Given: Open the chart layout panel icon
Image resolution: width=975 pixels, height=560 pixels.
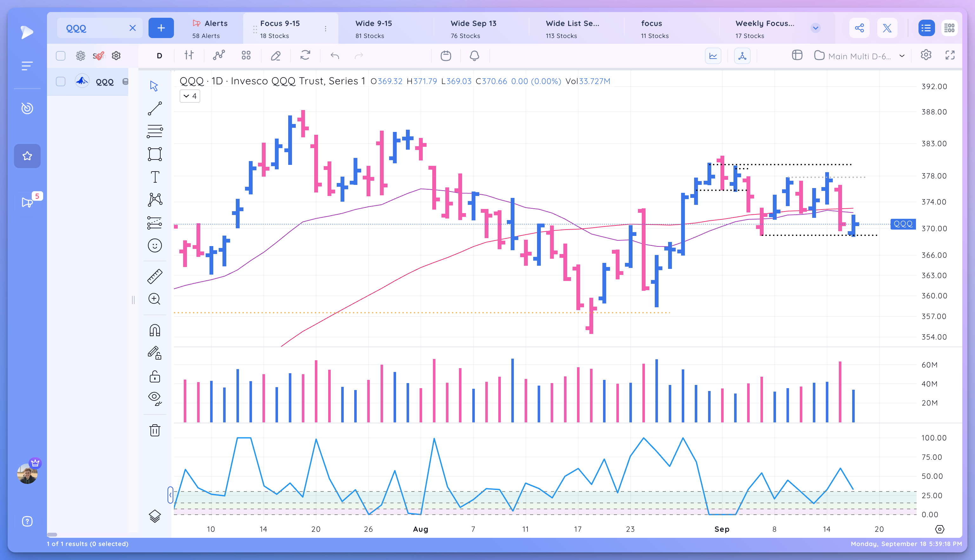Looking at the screenshot, I should pyautogui.click(x=797, y=55).
